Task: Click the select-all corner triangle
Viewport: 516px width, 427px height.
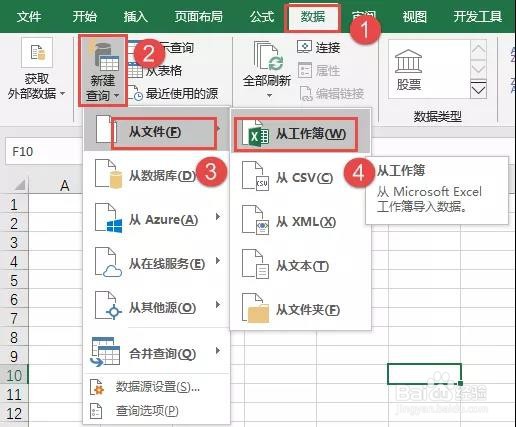Action: point(19,185)
